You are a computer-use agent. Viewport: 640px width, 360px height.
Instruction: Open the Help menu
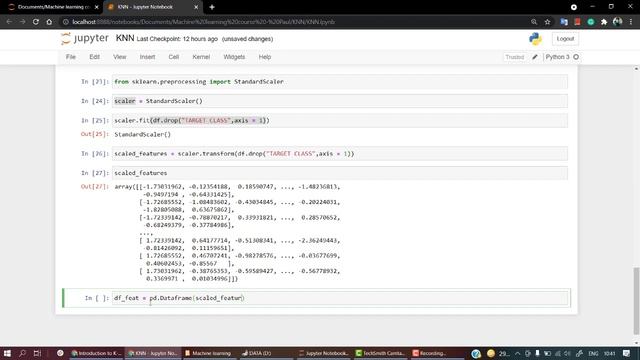coord(264,57)
